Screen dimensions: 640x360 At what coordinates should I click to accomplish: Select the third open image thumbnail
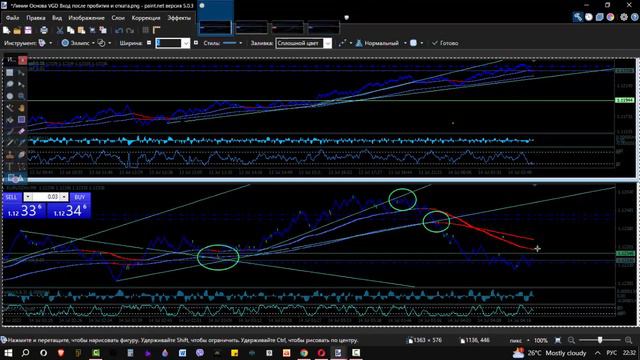[x=287, y=27]
